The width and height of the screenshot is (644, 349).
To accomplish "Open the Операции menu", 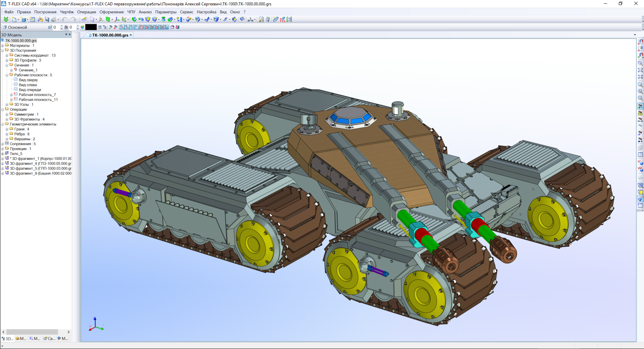I will coord(87,12).
